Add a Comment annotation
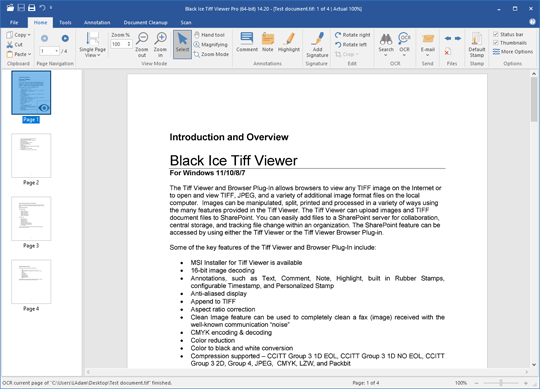The height and width of the screenshot is (389, 540). tap(247, 42)
